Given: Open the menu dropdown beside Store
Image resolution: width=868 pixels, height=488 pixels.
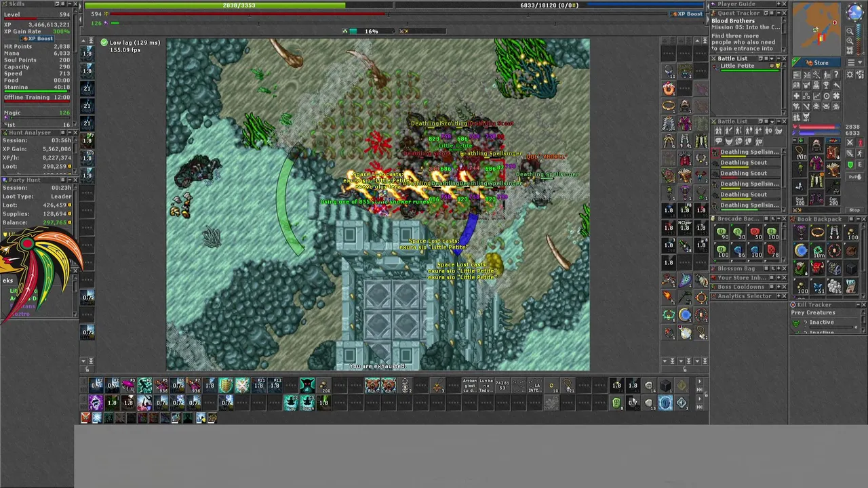Looking at the screenshot, I should click(x=854, y=63).
